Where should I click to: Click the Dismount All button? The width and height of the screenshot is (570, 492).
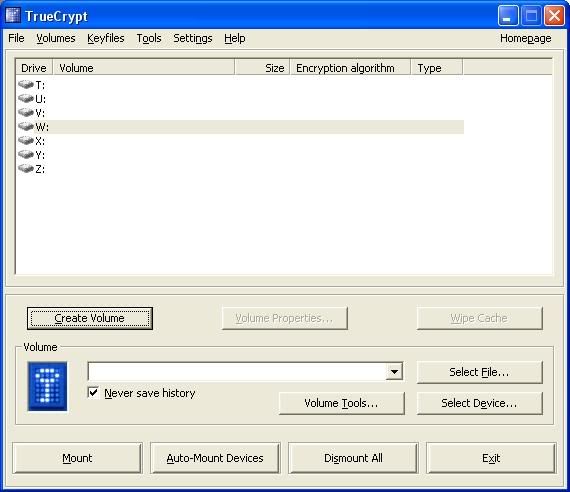point(353,458)
